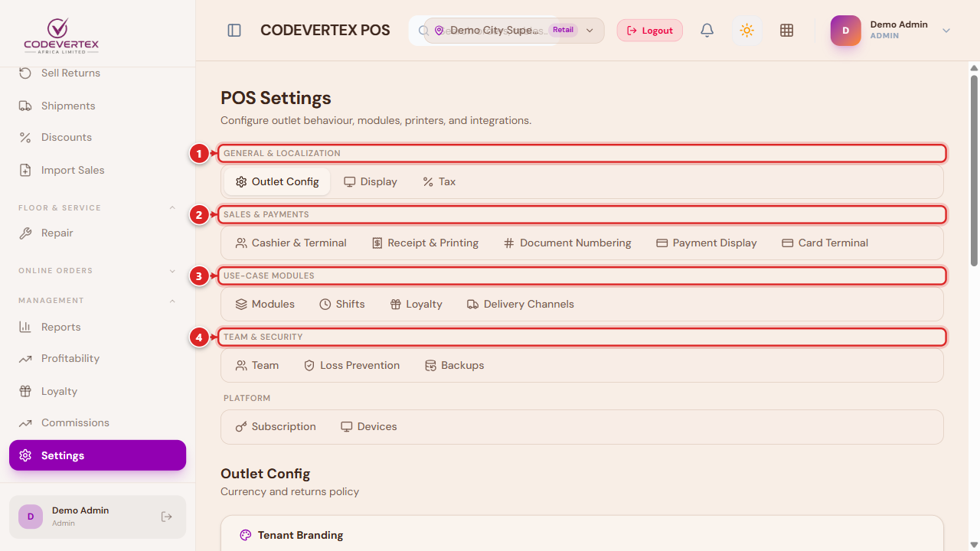Go to Shipments in the sidebar

(97, 106)
